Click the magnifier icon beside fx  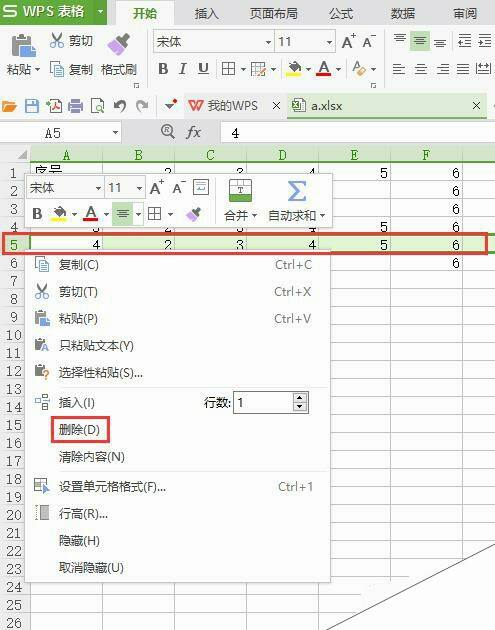click(168, 131)
